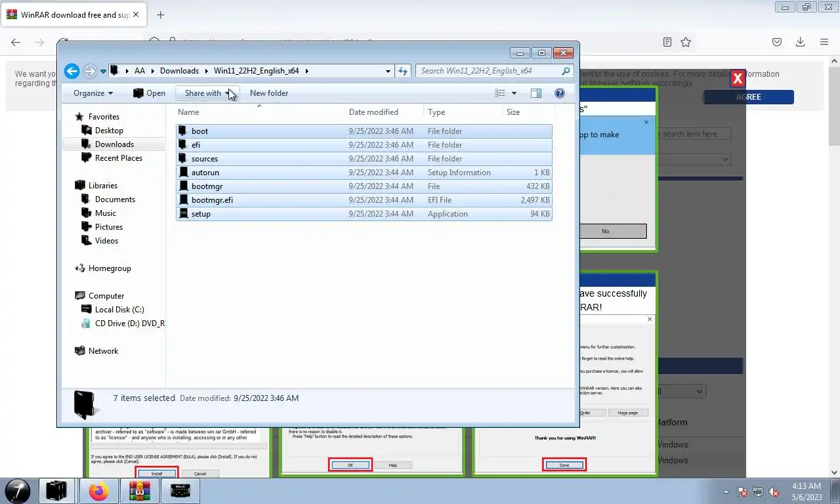Select Libraries in the navigation pane
840x504 pixels.
(x=103, y=186)
